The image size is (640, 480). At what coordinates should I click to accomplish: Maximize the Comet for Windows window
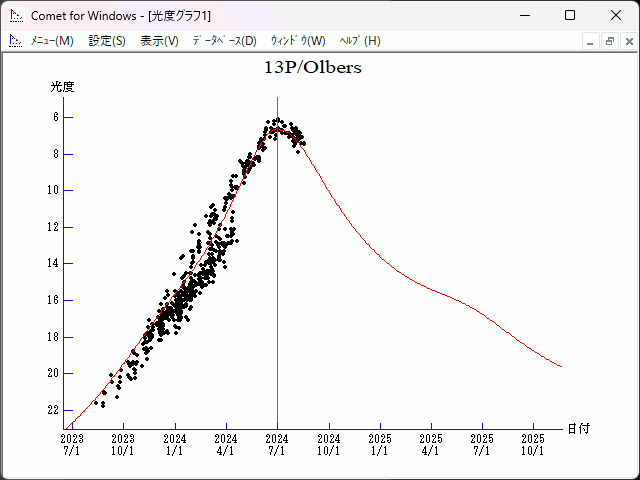[570, 16]
